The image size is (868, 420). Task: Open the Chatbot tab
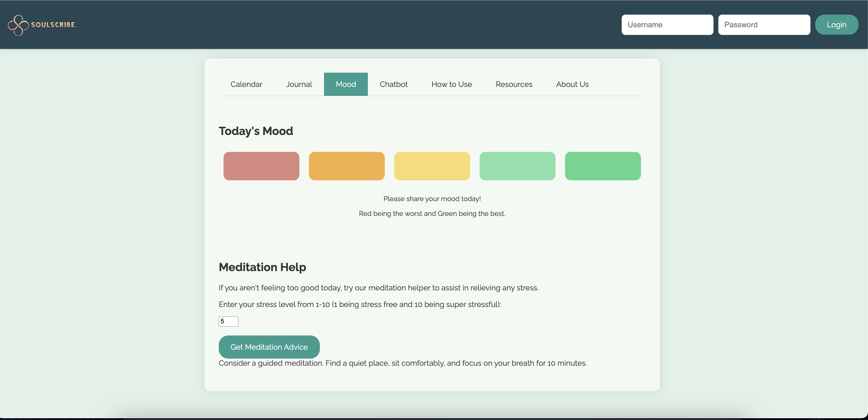(x=393, y=84)
